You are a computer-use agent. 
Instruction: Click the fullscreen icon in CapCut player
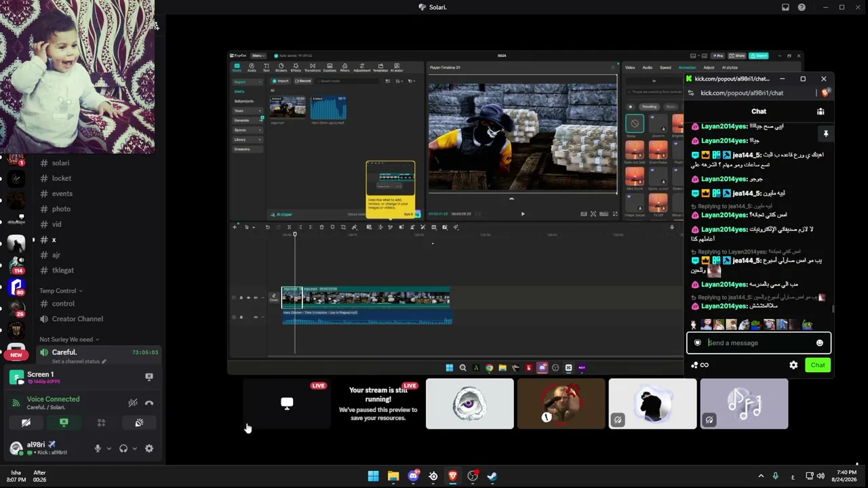[x=615, y=214]
